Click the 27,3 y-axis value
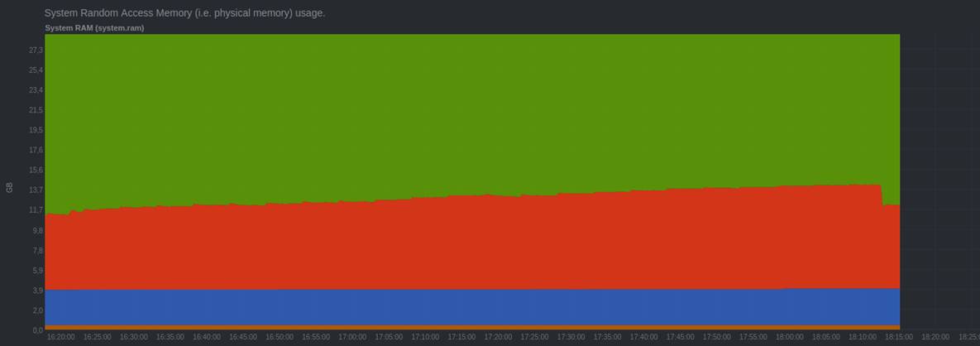 [x=36, y=50]
